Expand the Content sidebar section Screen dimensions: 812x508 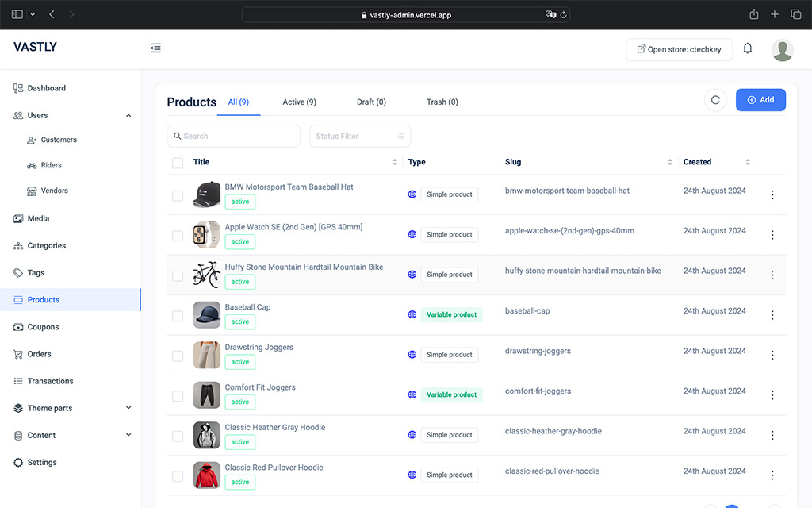coord(128,435)
